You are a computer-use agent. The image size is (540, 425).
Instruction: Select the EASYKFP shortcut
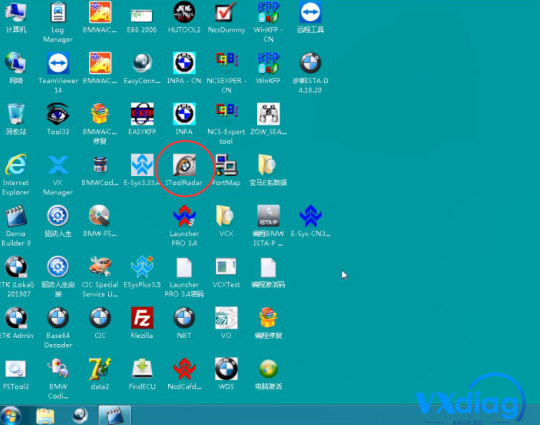[142, 114]
